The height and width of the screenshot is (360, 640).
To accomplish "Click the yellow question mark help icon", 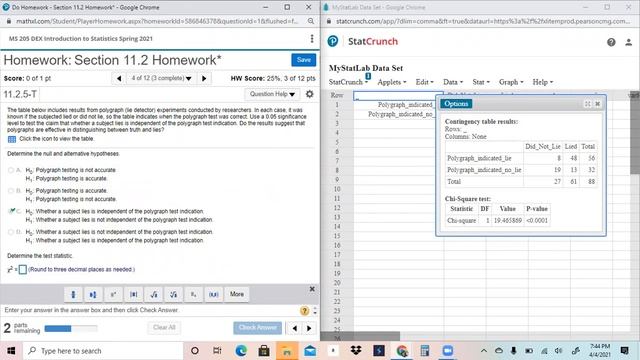I will [x=304, y=311].
